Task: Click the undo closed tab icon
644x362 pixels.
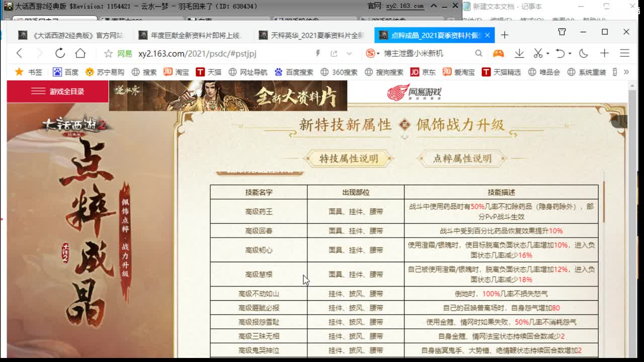Action: pyautogui.click(x=560, y=53)
